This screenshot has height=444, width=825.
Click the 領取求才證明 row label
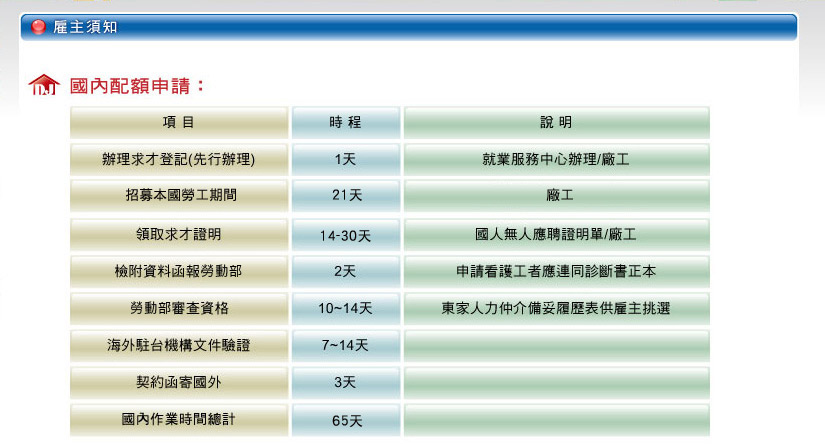click(178, 235)
